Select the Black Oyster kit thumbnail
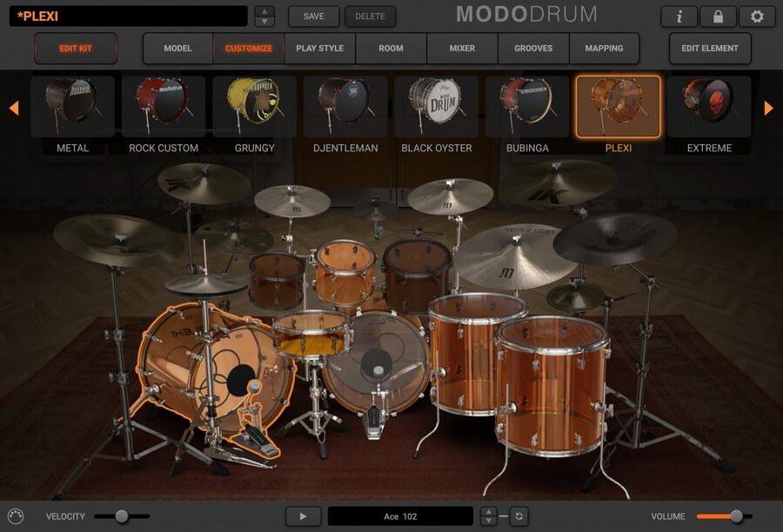783x532 pixels. 436,106
